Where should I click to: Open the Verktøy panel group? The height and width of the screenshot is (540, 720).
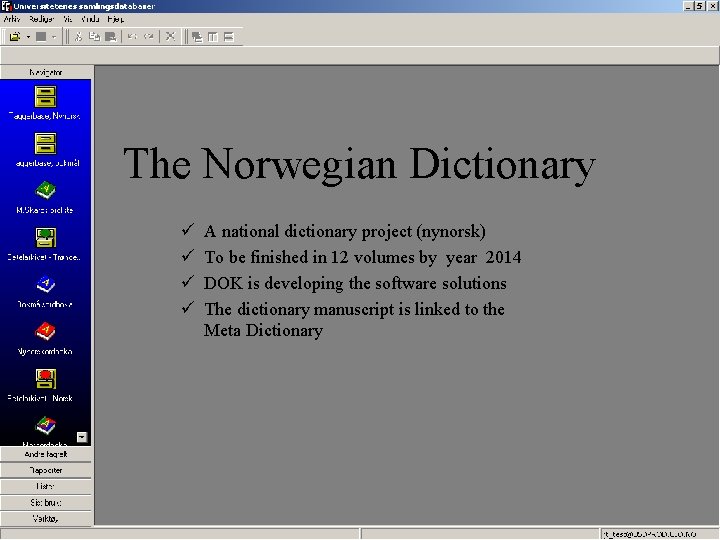coord(46,518)
